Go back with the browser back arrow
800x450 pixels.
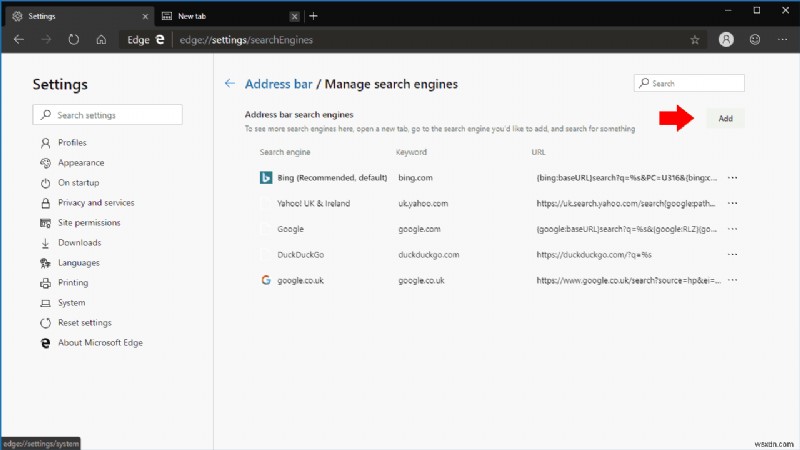19,39
